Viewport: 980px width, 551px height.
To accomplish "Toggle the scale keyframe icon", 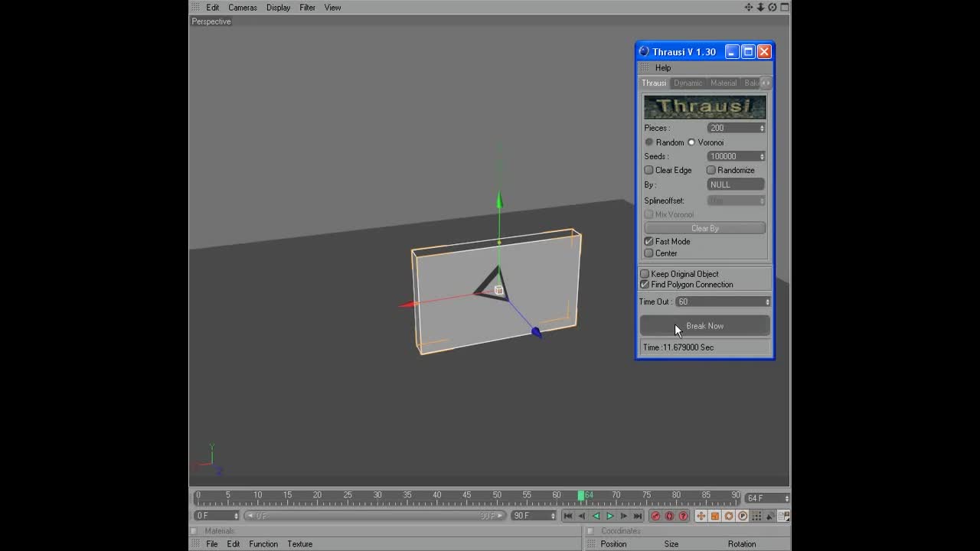I will click(714, 516).
